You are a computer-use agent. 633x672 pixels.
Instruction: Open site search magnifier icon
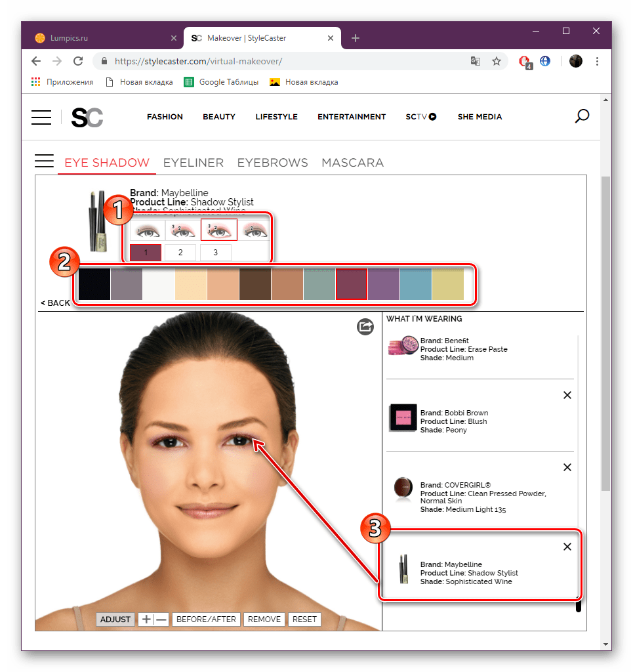(582, 116)
